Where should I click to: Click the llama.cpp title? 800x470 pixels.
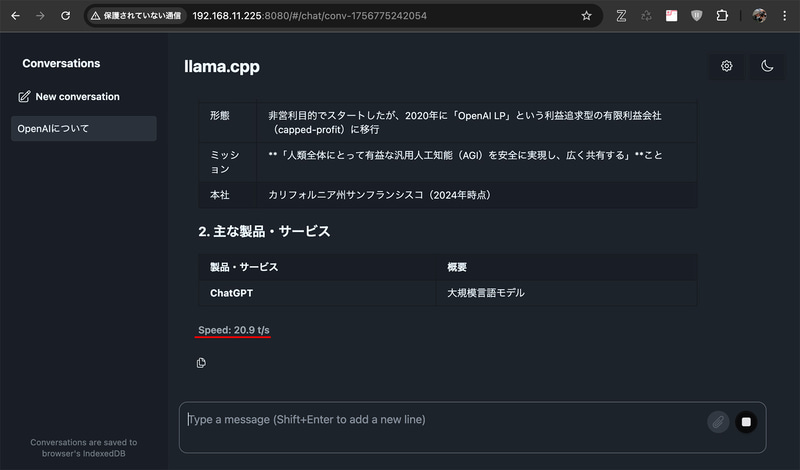pyautogui.click(x=222, y=66)
